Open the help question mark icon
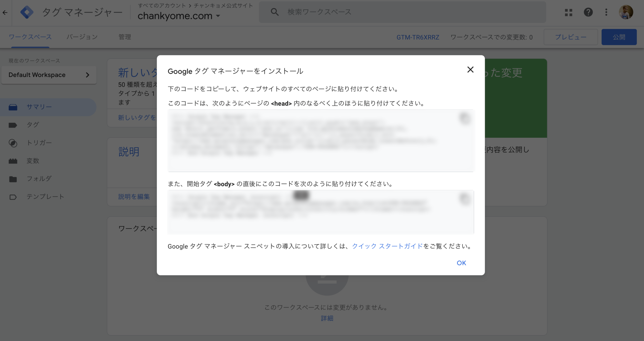 [x=588, y=12]
